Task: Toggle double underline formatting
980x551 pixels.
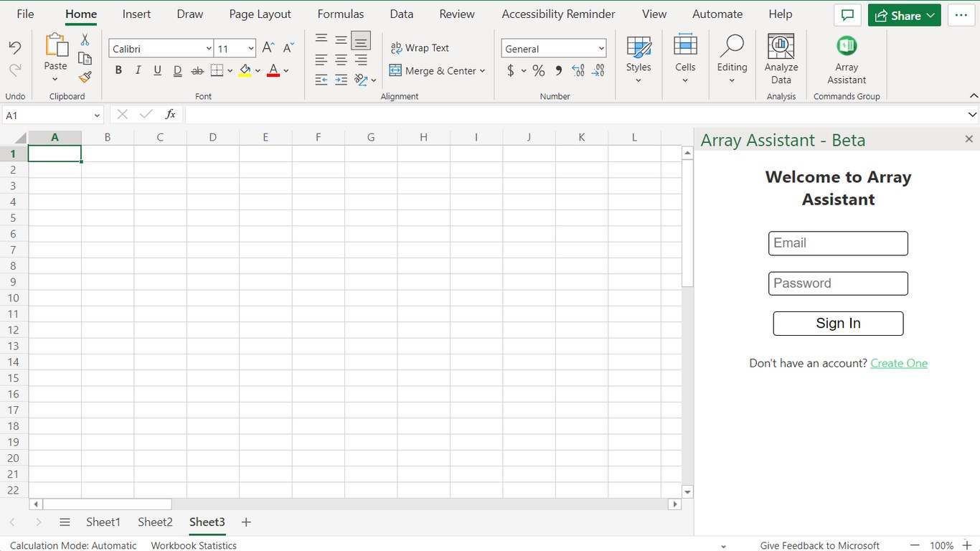Action: pyautogui.click(x=177, y=70)
